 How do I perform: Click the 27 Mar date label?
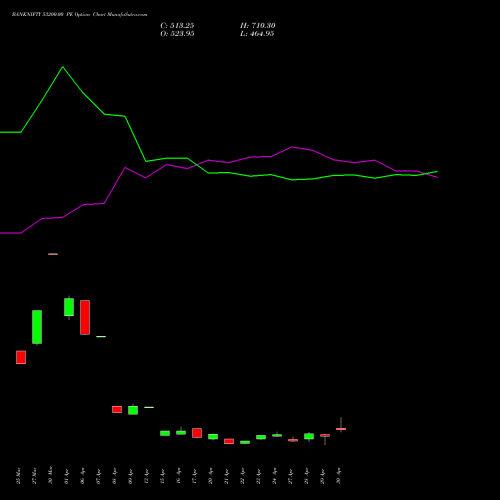[34, 476]
